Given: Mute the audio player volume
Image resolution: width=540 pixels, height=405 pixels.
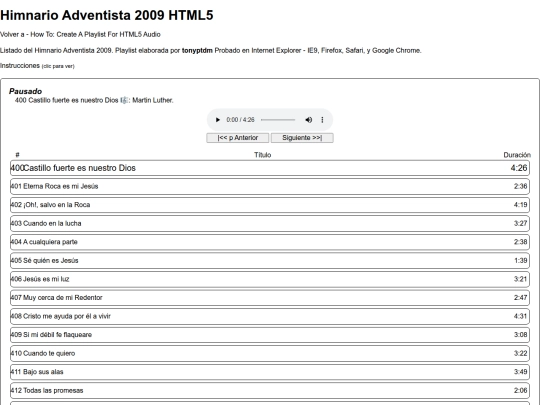Looking at the screenshot, I should 309,120.
